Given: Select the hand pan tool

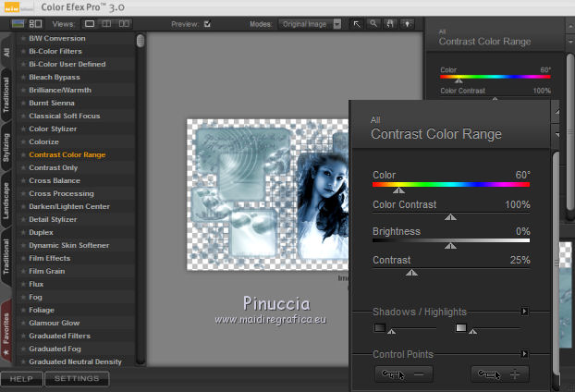Looking at the screenshot, I should tap(390, 24).
